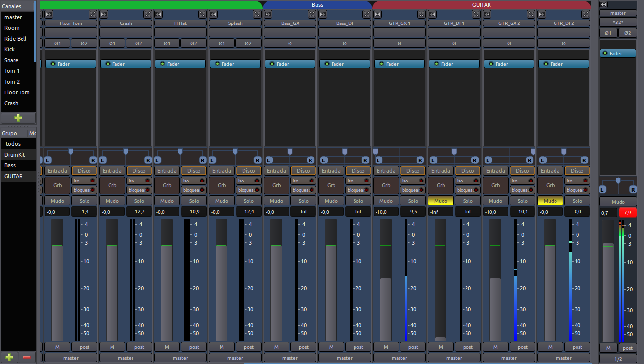Toggle strip width icon on Bass_GX strip
The image size is (644, 364).
[x=268, y=14]
